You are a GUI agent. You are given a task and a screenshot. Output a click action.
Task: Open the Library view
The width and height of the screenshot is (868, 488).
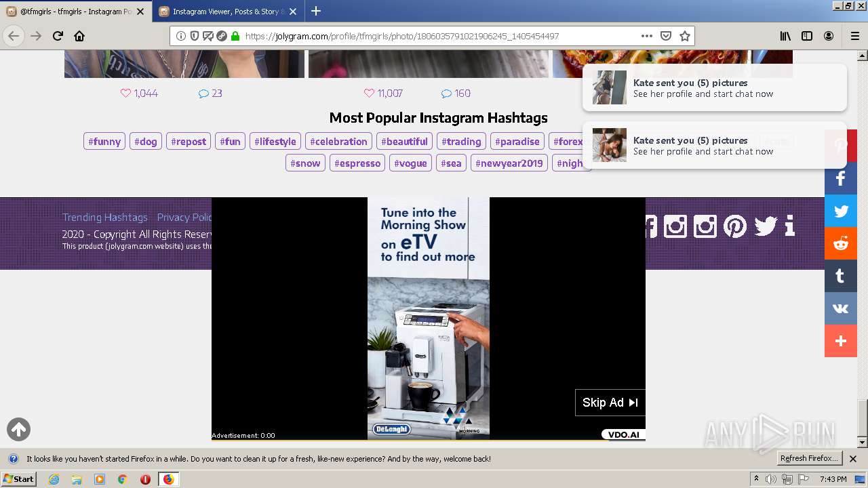pyautogui.click(x=785, y=36)
